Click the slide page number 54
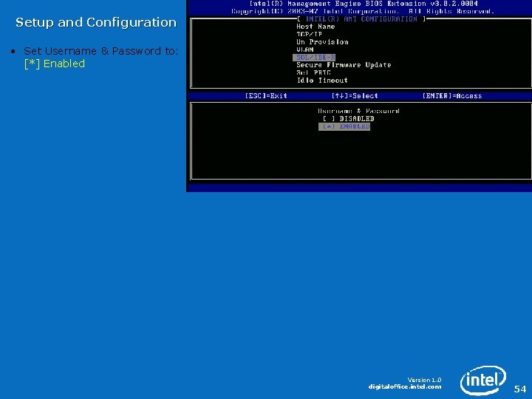 pos(519,389)
